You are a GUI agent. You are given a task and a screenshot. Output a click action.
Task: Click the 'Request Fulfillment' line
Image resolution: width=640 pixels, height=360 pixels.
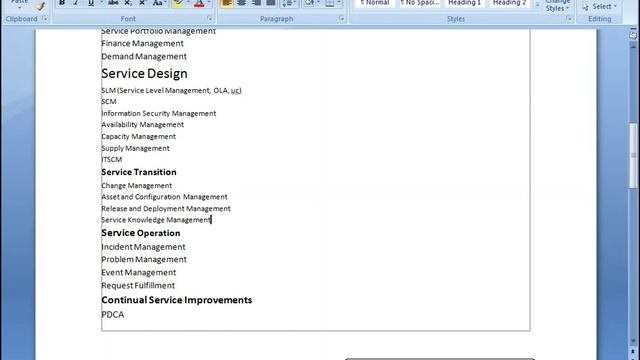coord(138,285)
